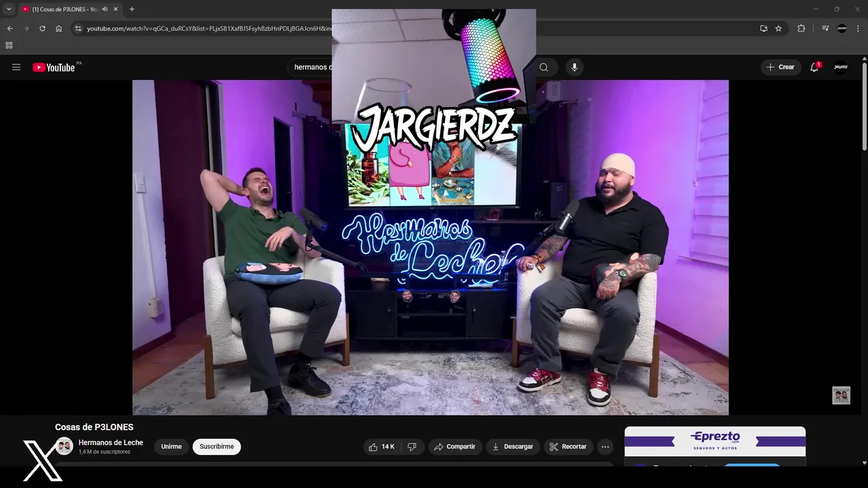Viewport: 868px width, 488px height.
Task: Open the YouTube account avatar menu
Action: [x=841, y=67]
